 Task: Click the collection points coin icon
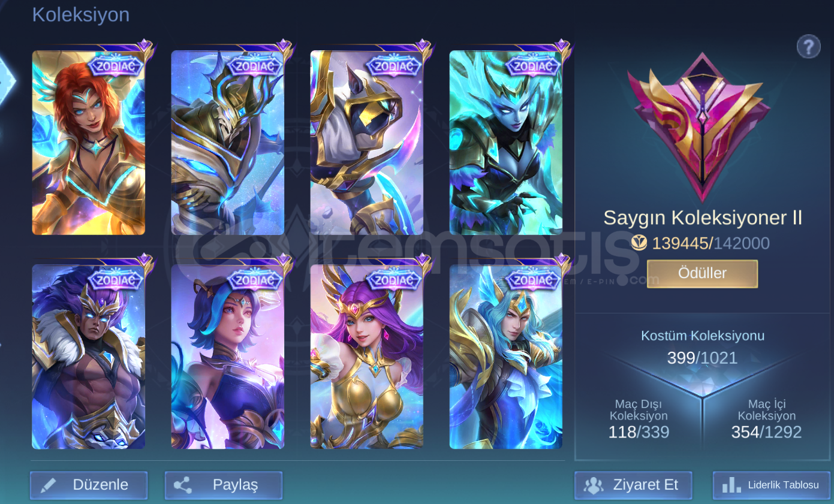pos(639,243)
